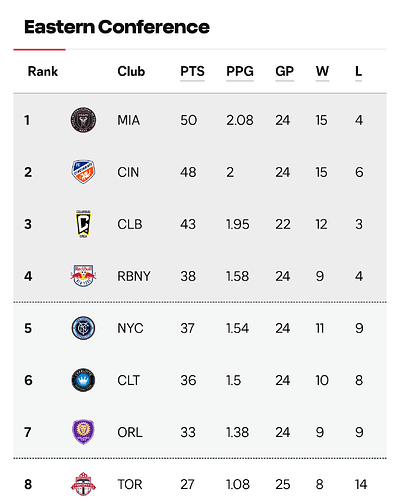
Task: Select the Eastern Conference heading tab
Action: click(x=117, y=27)
